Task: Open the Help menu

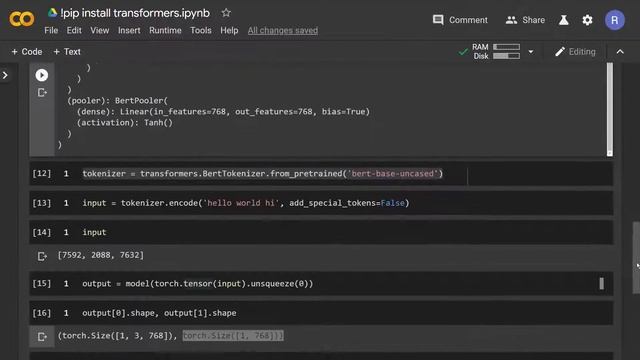Action: pyautogui.click(x=229, y=31)
